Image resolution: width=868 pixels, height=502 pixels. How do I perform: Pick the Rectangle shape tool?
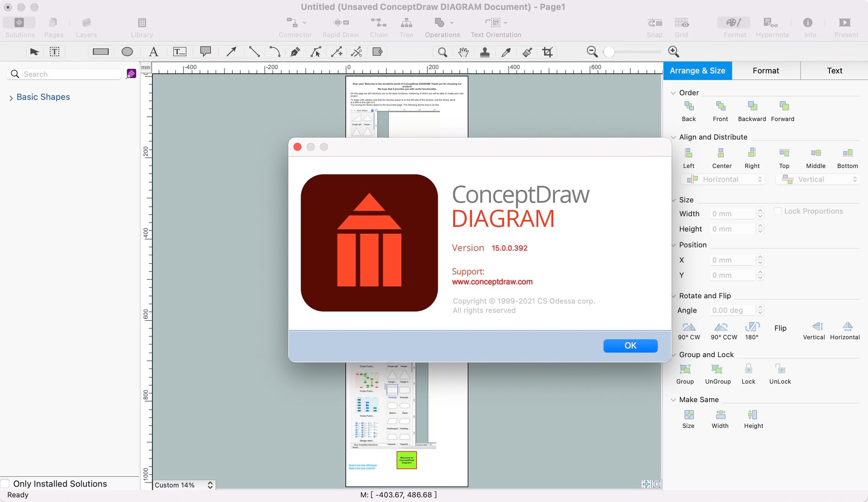point(100,52)
